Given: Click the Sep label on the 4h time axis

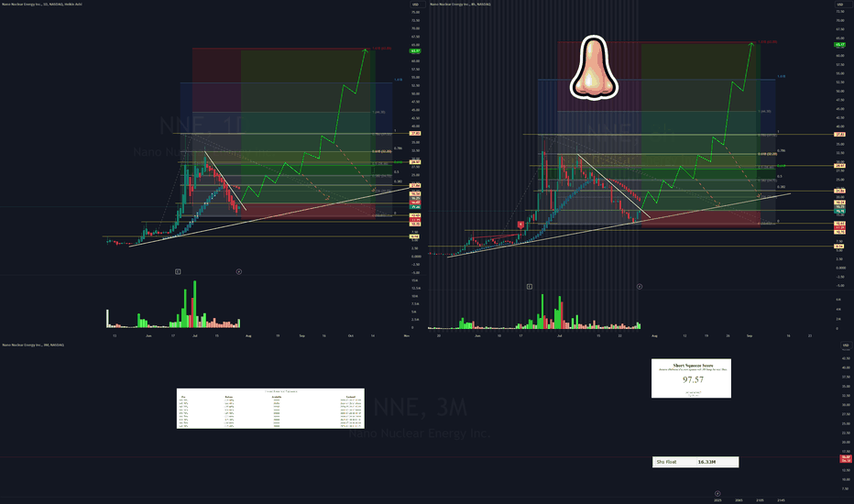Looking at the screenshot, I should pos(750,336).
